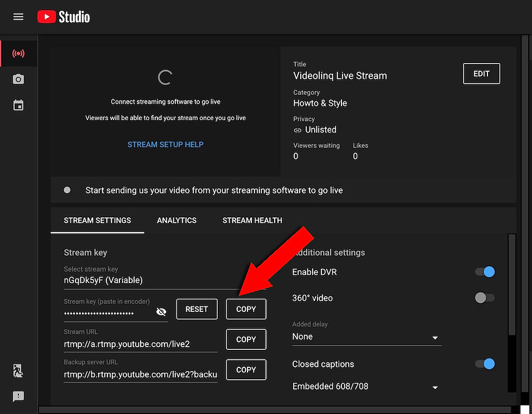Viewport: 532px width, 414px height.
Task: Click the Unlisted link privacy icon
Action: pos(297,130)
